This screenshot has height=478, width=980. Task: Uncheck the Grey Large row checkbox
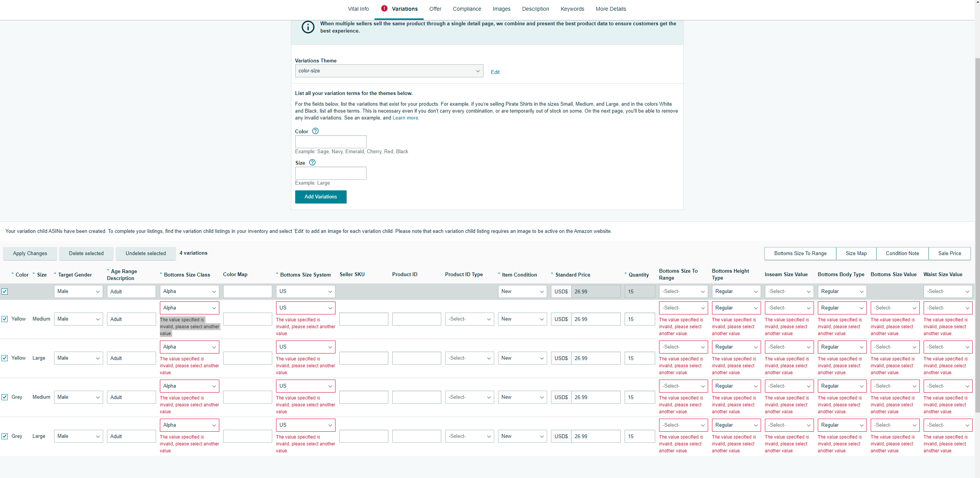(x=5, y=436)
